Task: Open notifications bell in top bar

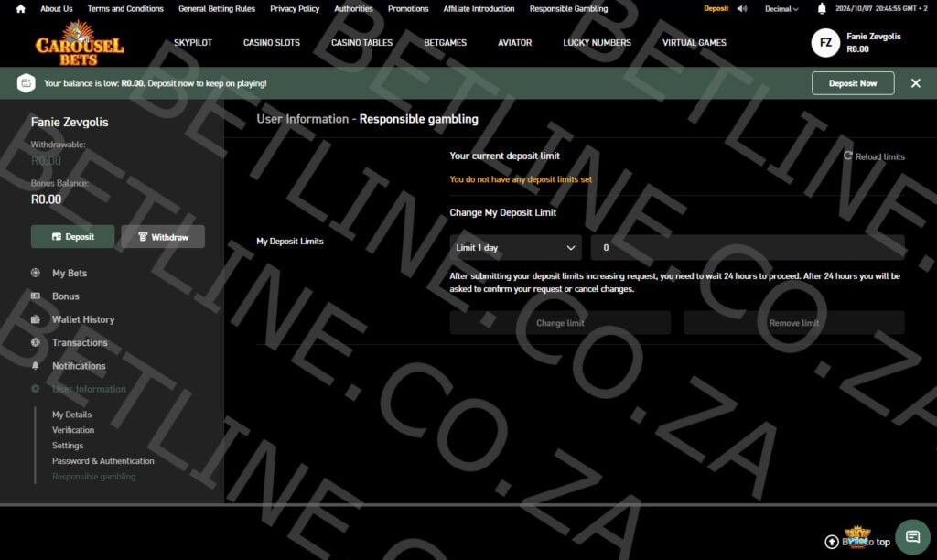Action: coord(822,8)
